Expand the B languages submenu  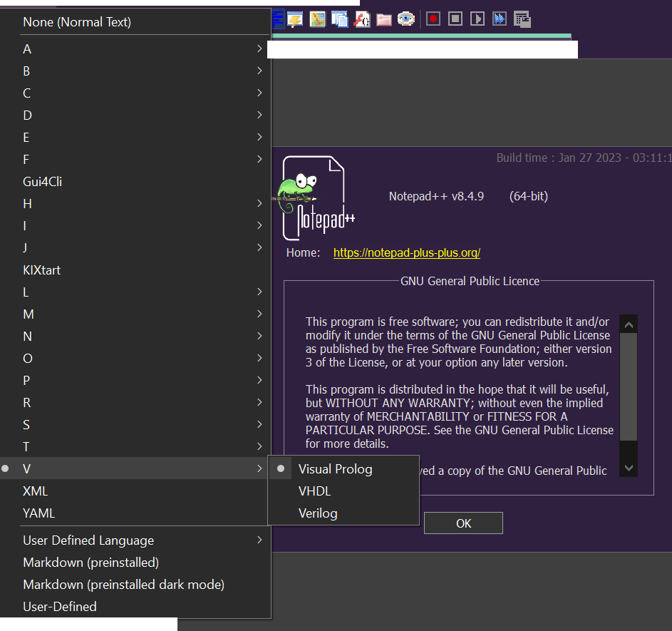click(135, 71)
